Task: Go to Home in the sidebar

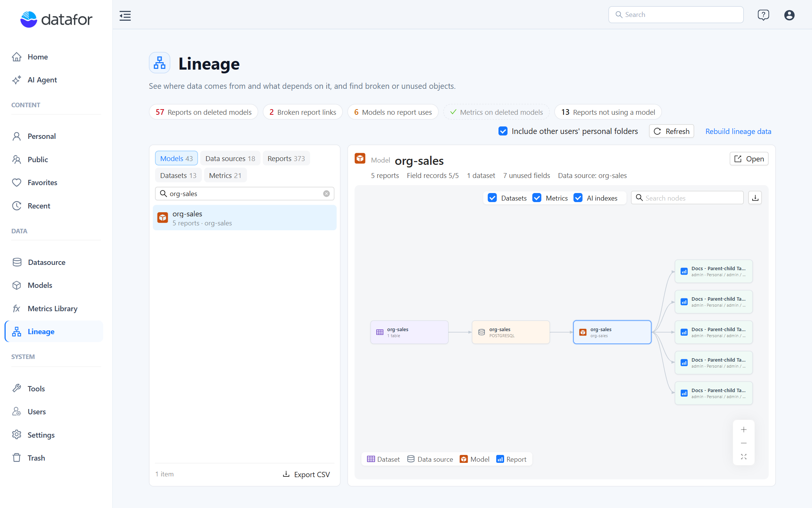Action: (54, 57)
